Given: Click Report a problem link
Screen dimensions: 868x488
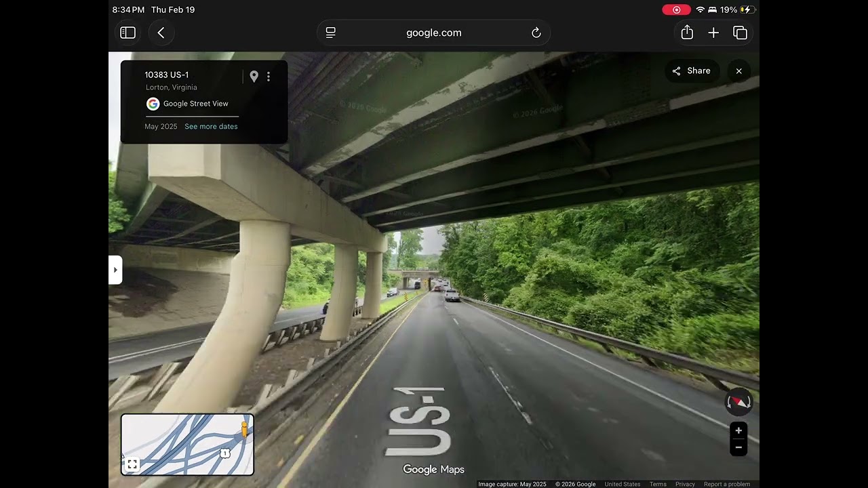Looking at the screenshot, I should pos(727,484).
